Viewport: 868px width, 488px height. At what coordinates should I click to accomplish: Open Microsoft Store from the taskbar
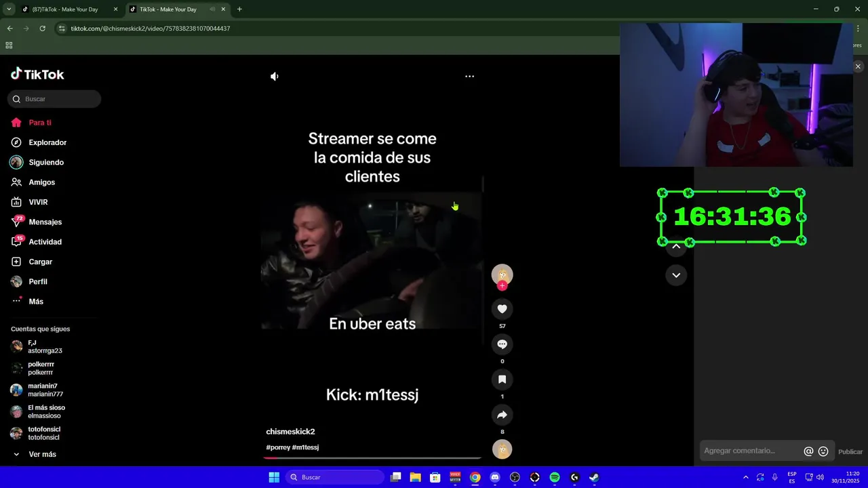click(435, 477)
